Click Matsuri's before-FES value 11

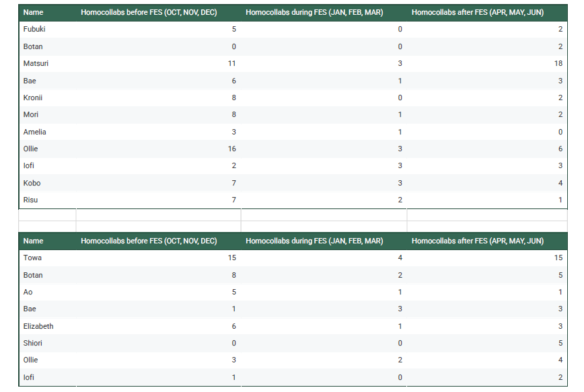232,63
